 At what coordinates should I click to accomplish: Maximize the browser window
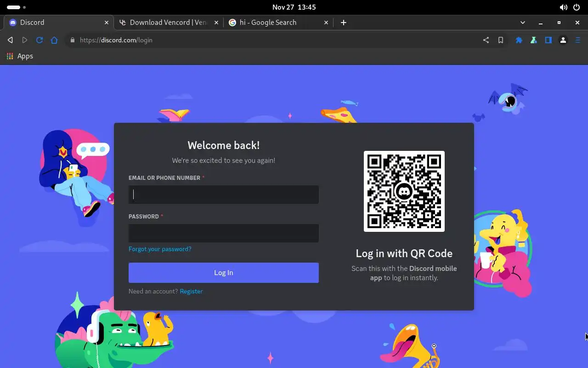point(559,23)
